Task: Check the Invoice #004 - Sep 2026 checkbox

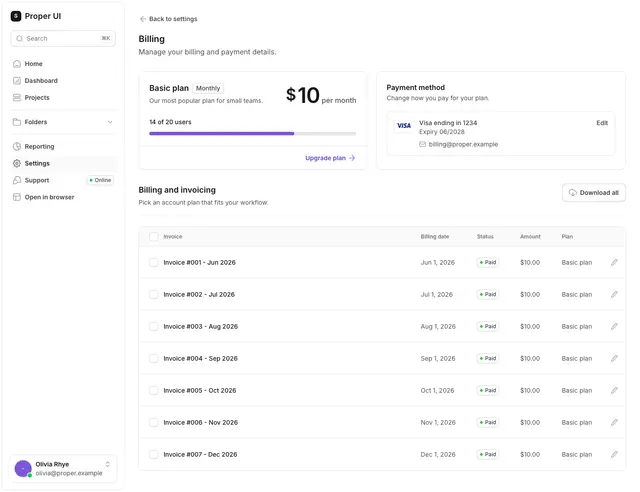Action: click(x=153, y=358)
